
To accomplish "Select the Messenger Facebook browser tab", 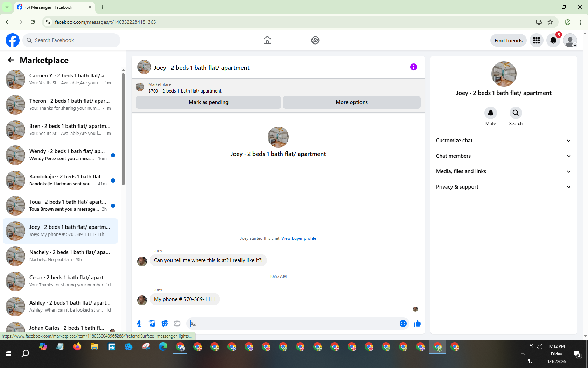I will [x=54, y=7].
